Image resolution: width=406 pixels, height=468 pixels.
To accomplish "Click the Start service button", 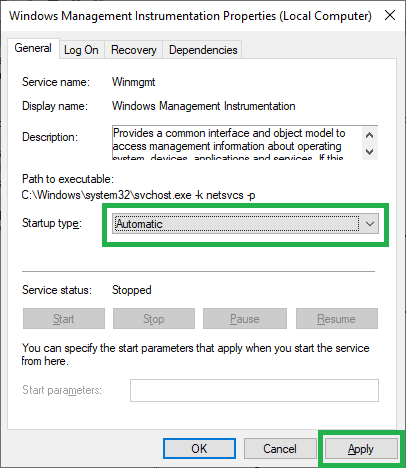I will (64, 319).
